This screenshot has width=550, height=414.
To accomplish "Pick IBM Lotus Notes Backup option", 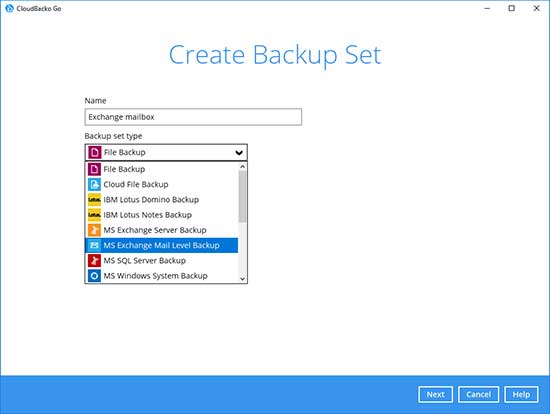I will click(162, 215).
